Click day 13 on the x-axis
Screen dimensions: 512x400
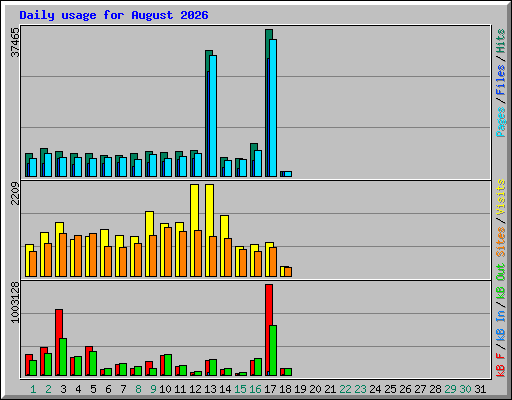coord(210,389)
